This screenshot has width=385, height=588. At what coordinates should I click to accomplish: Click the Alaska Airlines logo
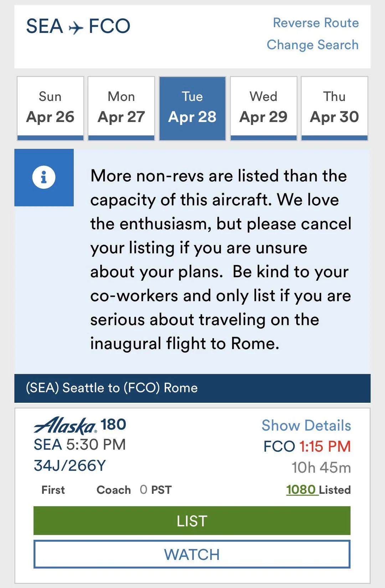point(65,425)
